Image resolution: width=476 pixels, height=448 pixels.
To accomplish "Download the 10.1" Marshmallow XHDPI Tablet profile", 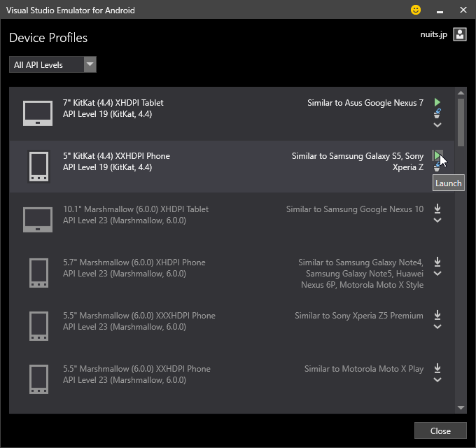I will [x=437, y=209].
